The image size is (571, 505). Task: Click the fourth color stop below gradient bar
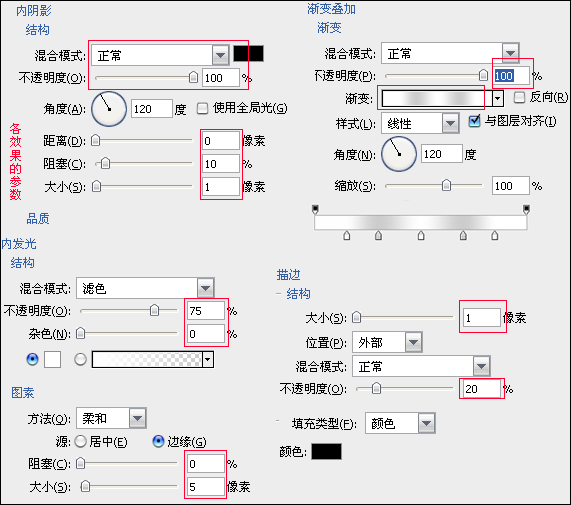click(463, 236)
